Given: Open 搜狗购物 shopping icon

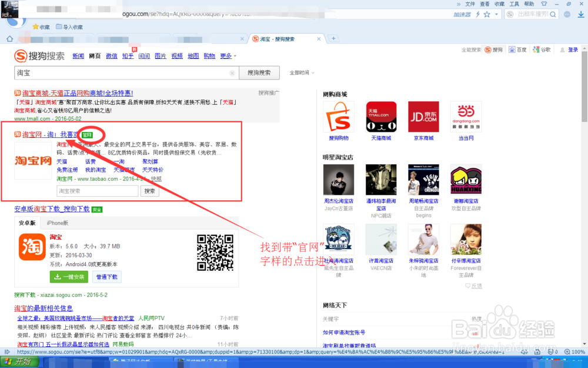Looking at the screenshot, I should point(339,117).
